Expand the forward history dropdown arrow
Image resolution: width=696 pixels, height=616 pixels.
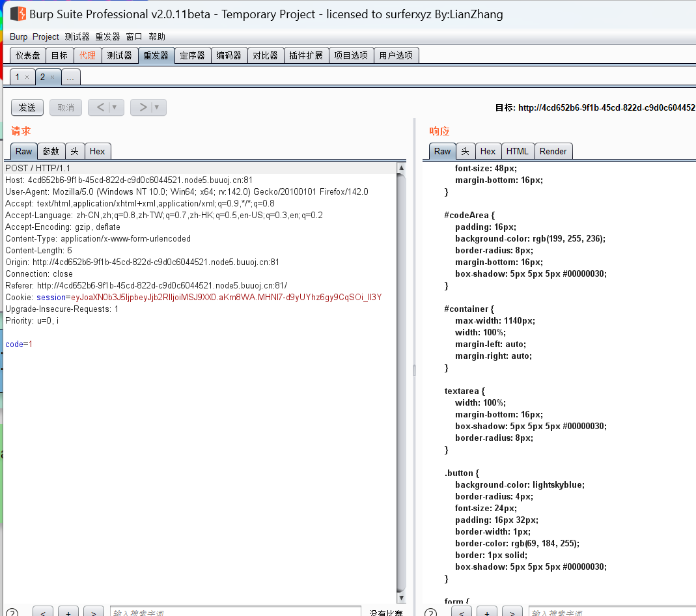[x=157, y=107]
